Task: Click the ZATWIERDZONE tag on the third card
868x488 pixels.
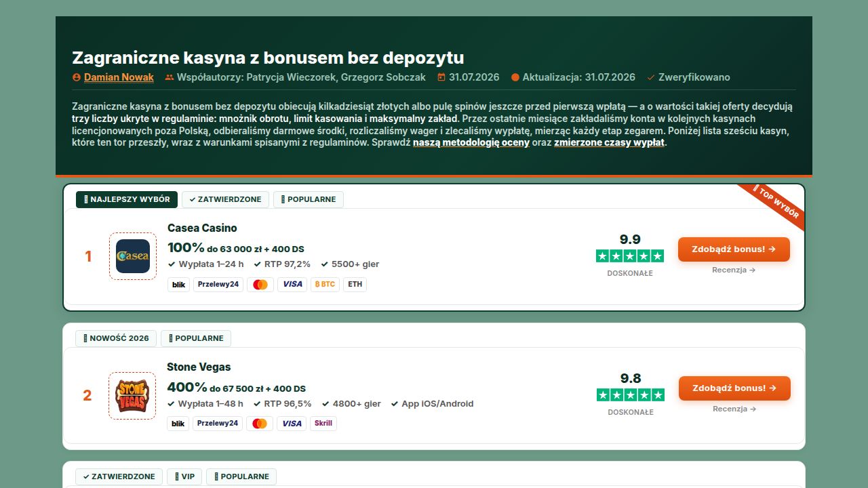Action: point(119,476)
